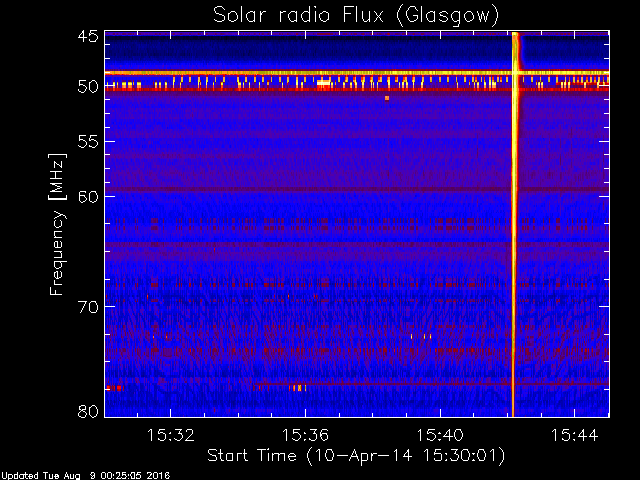Image resolution: width=640 pixels, height=480 pixels.
Task: Click the bright vertical radio burst streak
Action: pos(514,224)
